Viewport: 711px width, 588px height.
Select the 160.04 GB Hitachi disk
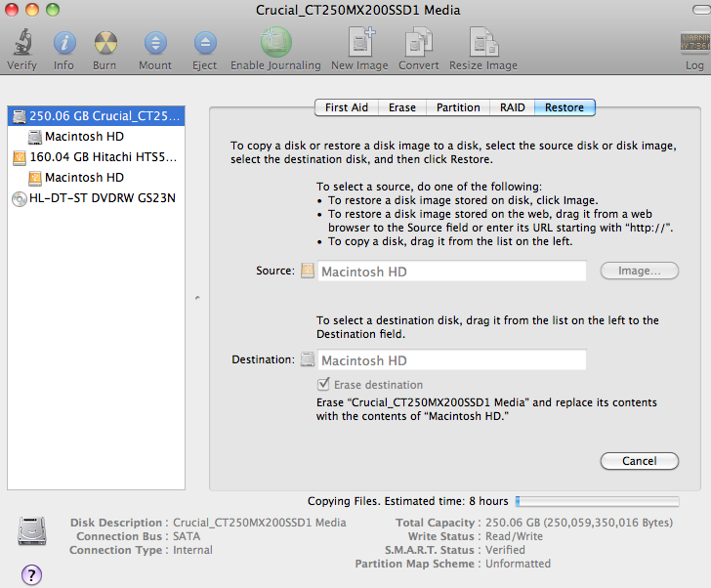click(96, 157)
